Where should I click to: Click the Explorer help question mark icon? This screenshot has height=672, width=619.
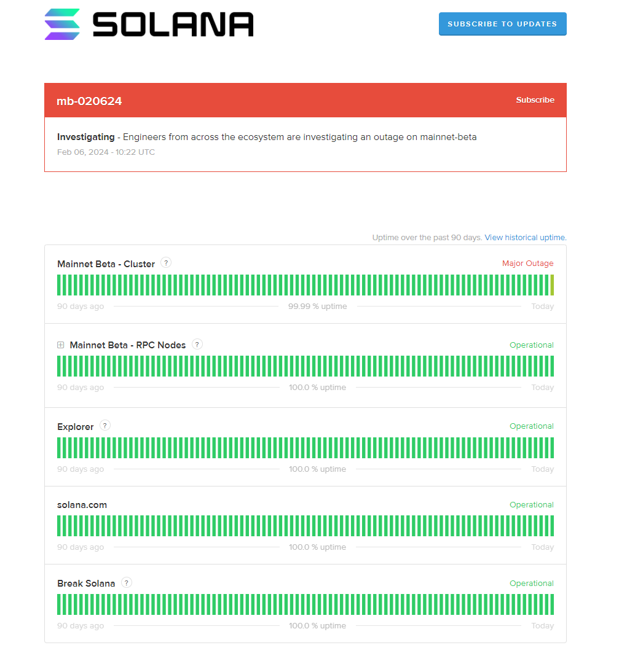pyautogui.click(x=105, y=426)
